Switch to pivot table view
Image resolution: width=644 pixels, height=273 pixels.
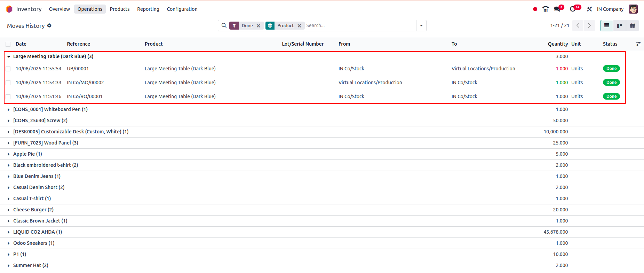(632, 25)
